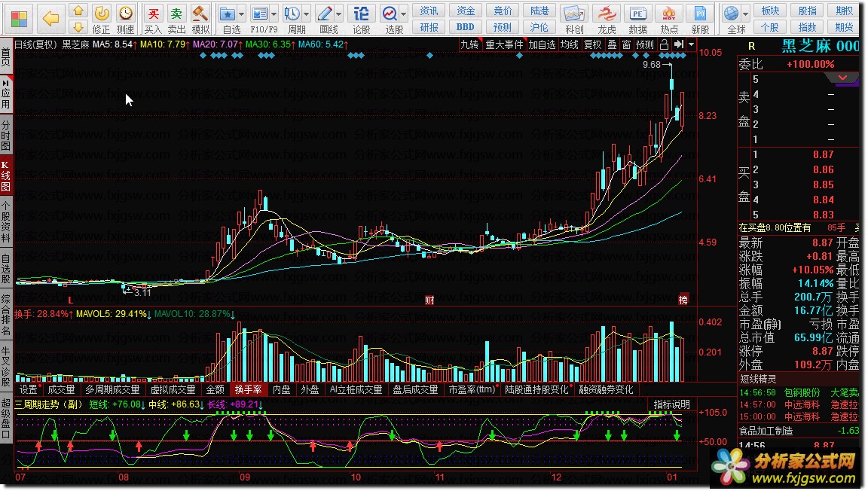Image resolution: width=868 pixels, height=491 pixels.
Task: Open the 个股资料 sidebar tab
Action: 5,223
